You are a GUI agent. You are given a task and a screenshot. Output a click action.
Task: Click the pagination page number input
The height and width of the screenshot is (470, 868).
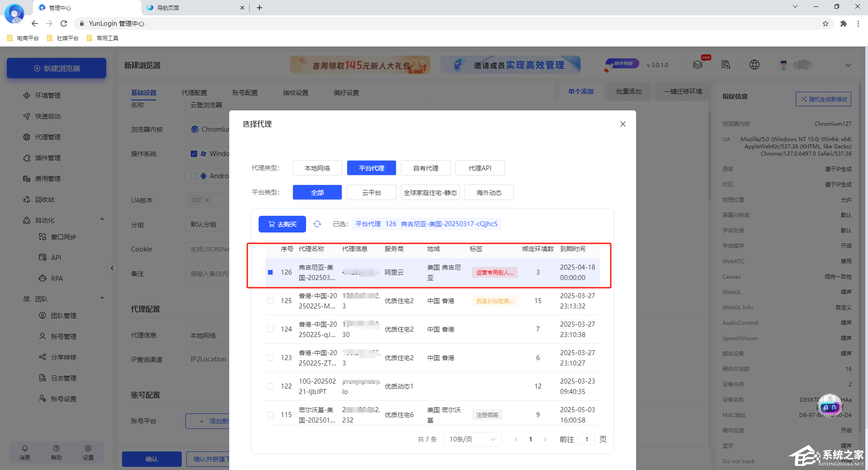586,439
